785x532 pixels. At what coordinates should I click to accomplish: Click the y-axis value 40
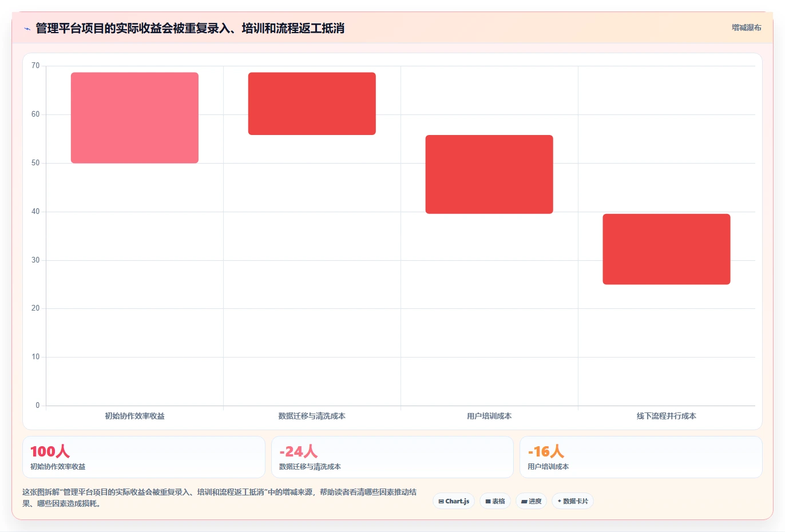click(35, 212)
